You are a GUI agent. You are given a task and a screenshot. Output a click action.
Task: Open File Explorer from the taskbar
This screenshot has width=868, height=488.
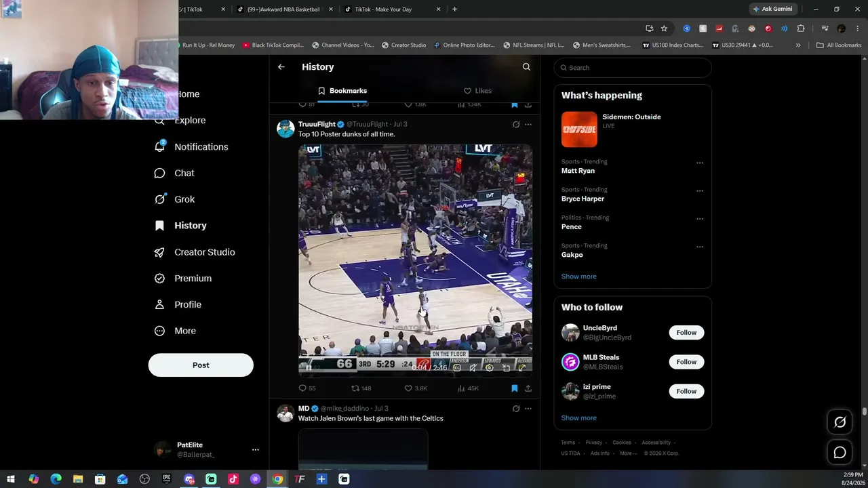point(78,479)
